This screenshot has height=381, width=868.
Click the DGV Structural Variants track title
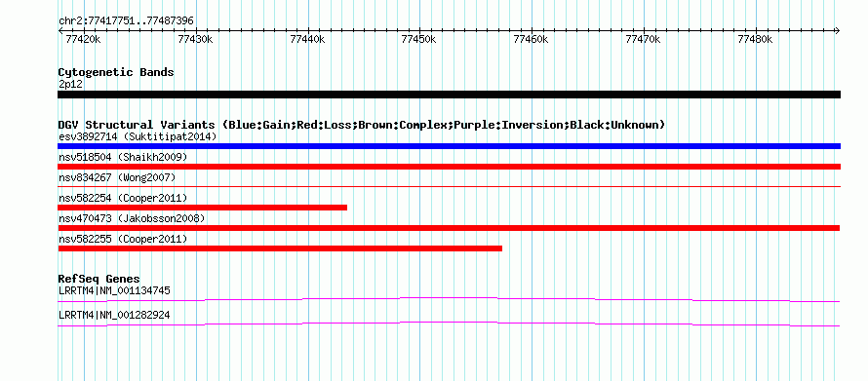362,125
